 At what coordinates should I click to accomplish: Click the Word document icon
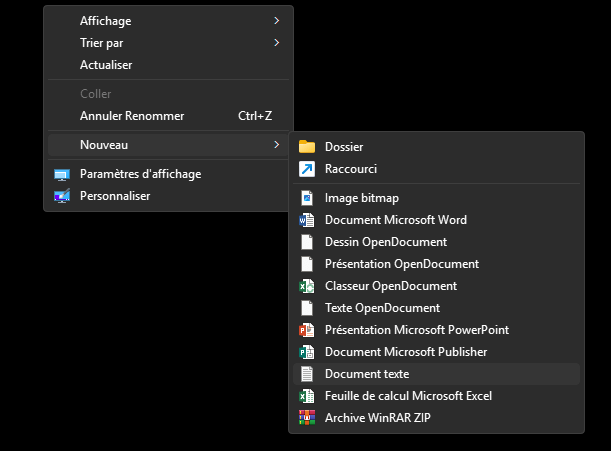307,220
